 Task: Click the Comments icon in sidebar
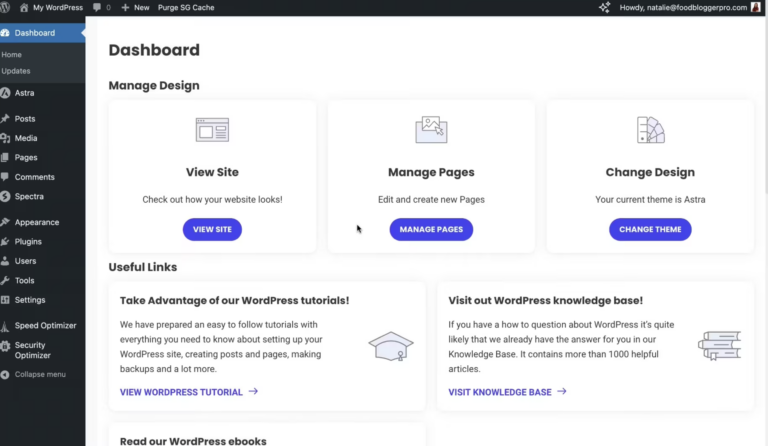pyautogui.click(x=5, y=177)
